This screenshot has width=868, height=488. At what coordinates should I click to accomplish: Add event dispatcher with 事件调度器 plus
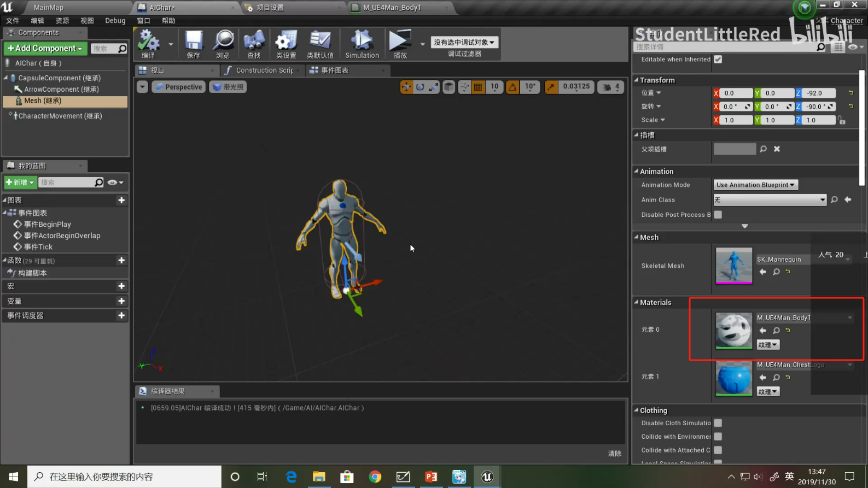coord(121,315)
